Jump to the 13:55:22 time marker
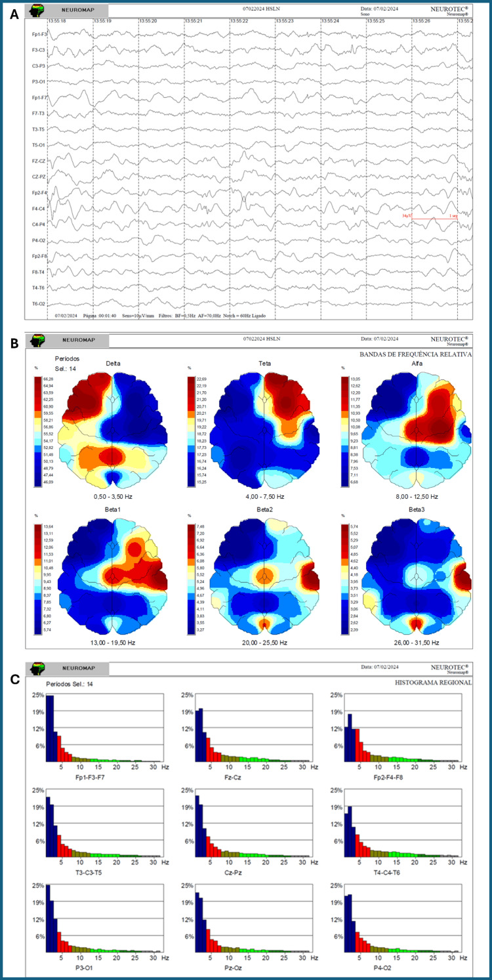 point(239,21)
